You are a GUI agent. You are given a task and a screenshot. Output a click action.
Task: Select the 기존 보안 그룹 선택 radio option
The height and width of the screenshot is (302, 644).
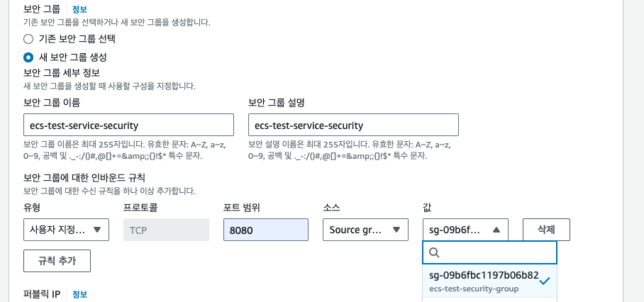point(28,39)
